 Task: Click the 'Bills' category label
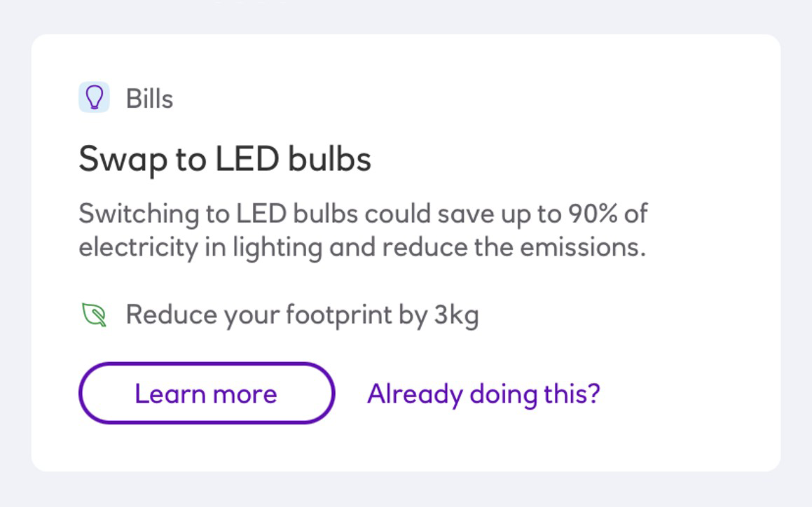point(149,99)
